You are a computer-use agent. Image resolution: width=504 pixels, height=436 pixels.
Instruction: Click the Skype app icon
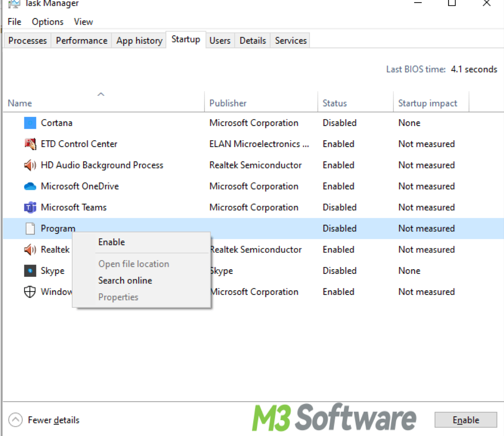point(30,271)
